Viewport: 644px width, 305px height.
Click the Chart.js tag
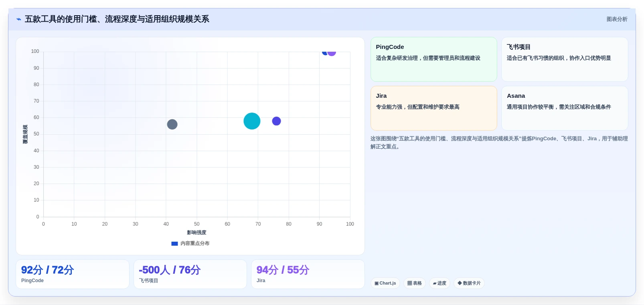pos(385,283)
